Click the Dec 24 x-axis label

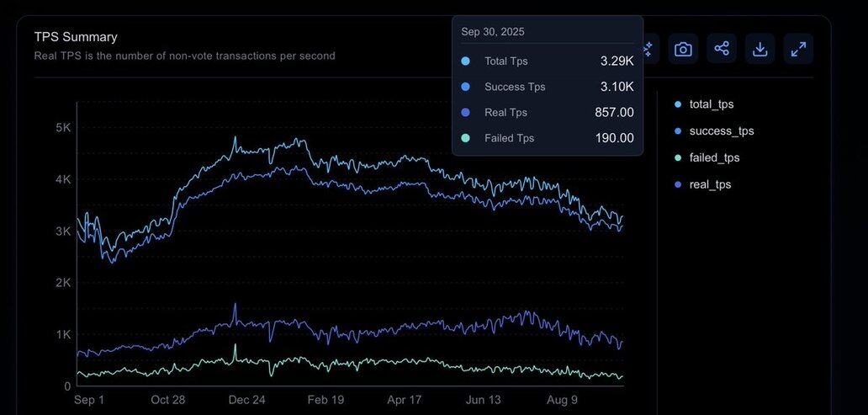246,400
